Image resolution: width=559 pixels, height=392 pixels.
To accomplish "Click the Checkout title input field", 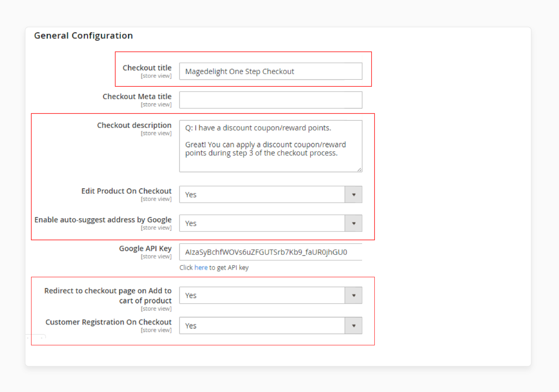I will pyautogui.click(x=271, y=71).
